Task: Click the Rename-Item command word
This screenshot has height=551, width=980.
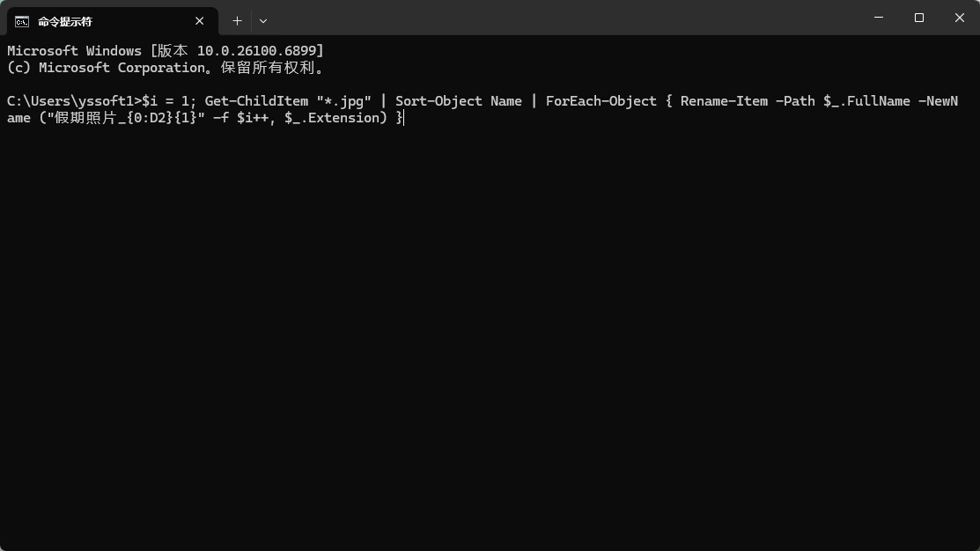Action: (x=724, y=101)
